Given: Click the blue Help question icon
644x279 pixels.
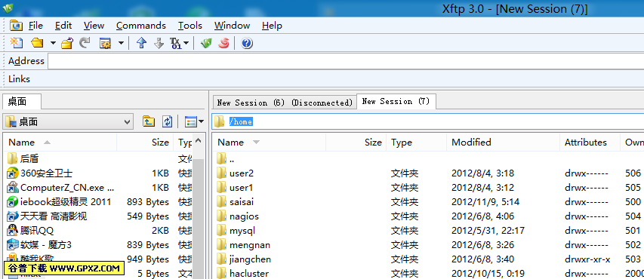Looking at the screenshot, I should click(x=246, y=43).
